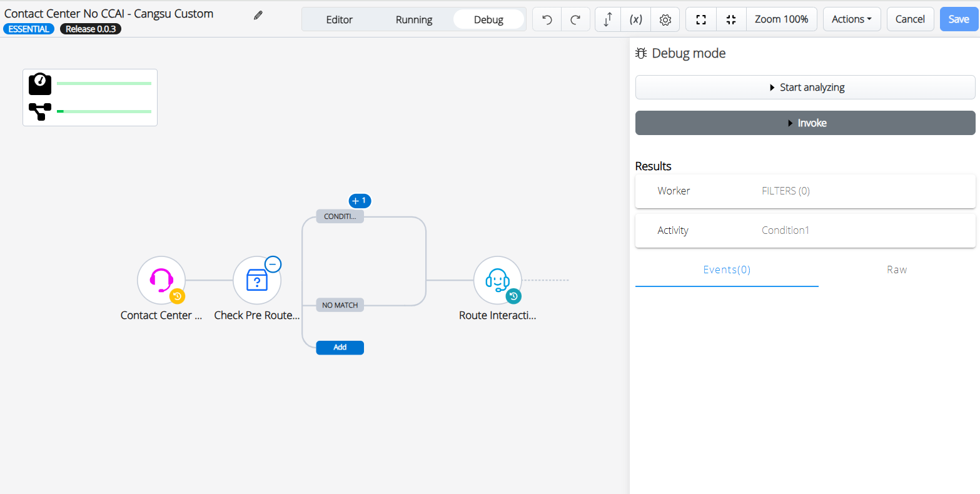Toggle the flow orientation arrows icon
The image size is (980, 494).
(607, 19)
